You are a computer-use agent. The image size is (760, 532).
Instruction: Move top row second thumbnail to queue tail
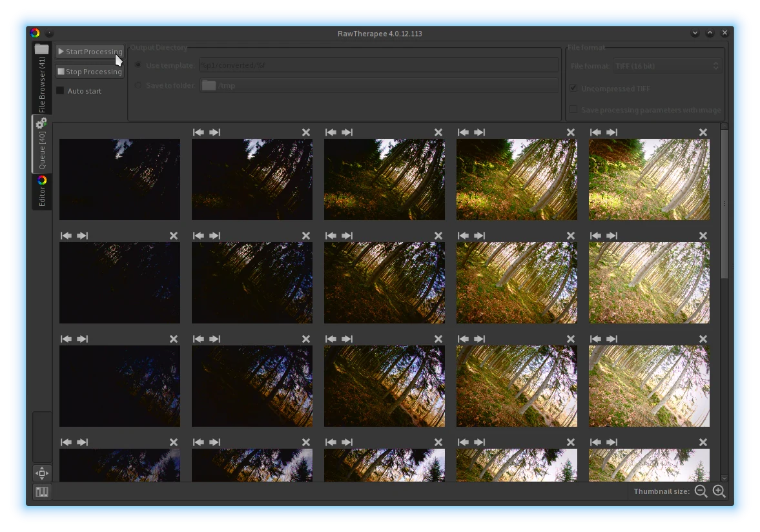coord(215,132)
